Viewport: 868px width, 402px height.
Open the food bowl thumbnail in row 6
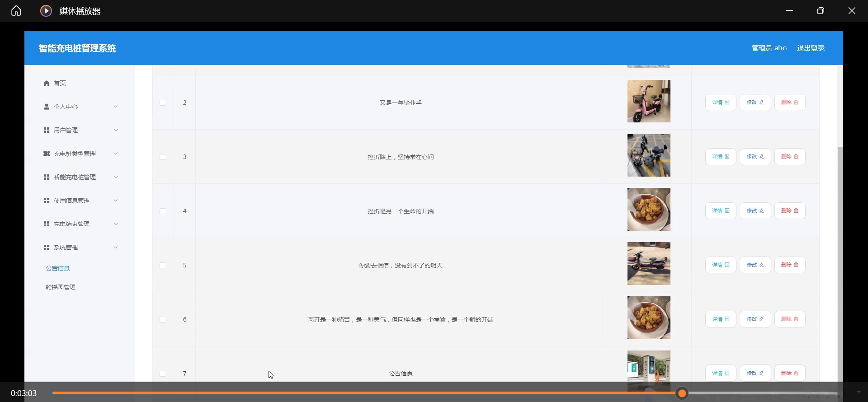point(649,318)
